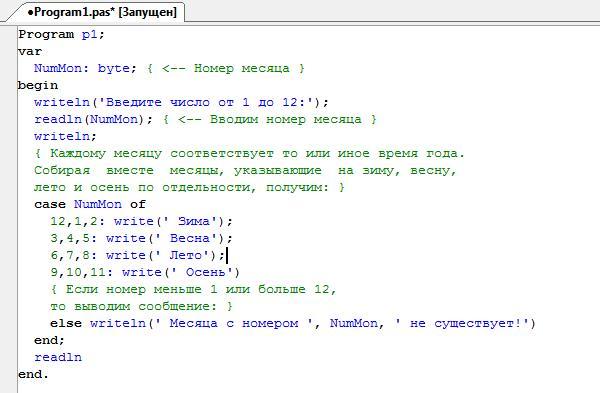Click the '12,1,2: write(' Зима')' line
The width and height of the screenshot is (600, 393).
click(141, 221)
